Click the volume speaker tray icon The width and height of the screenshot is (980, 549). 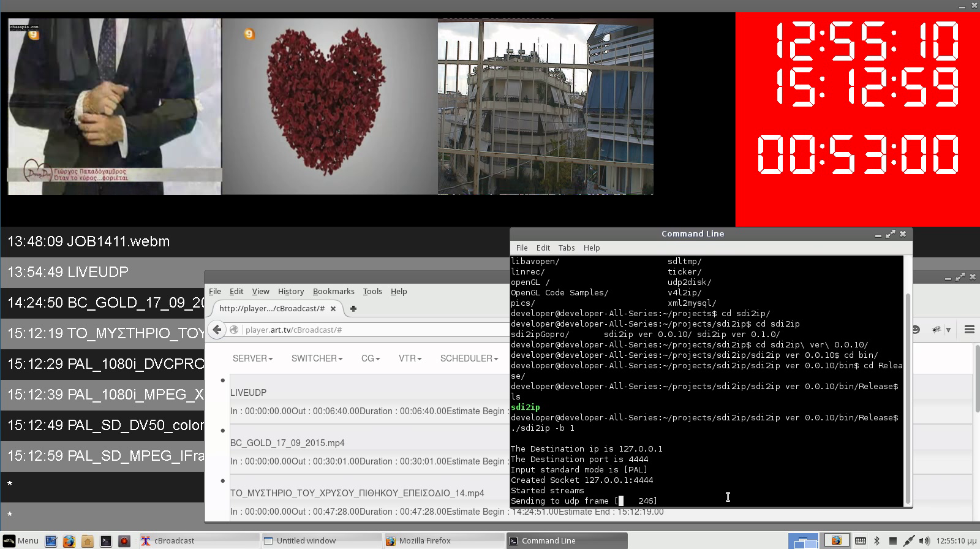924,541
